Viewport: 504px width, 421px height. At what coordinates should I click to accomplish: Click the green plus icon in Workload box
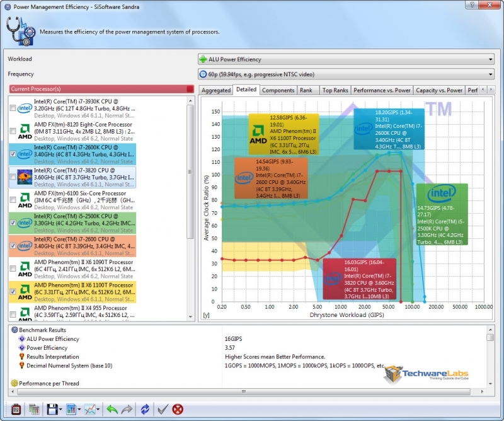tap(203, 59)
